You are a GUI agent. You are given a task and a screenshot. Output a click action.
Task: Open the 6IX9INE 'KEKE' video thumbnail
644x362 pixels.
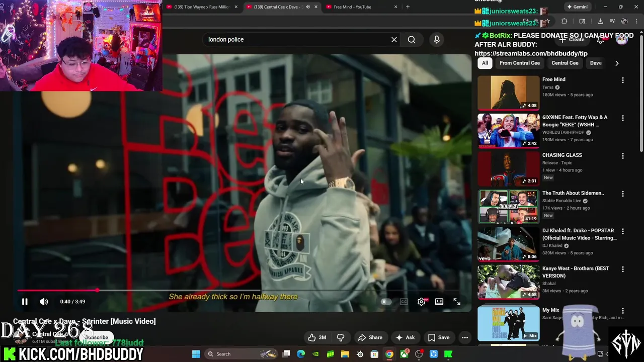click(508, 131)
